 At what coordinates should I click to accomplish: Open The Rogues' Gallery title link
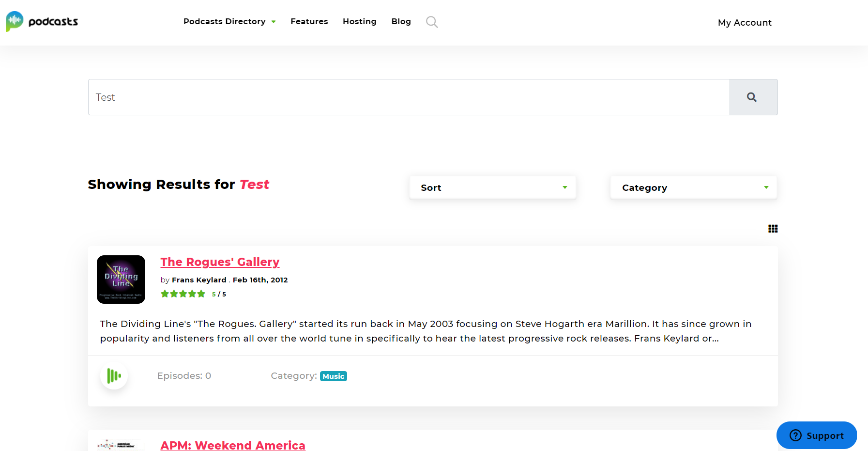pyautogui.click(x=220, y=262)
